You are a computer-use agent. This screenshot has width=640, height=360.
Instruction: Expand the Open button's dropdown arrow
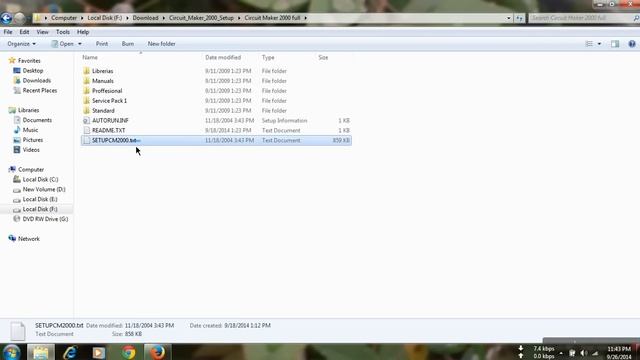point(80,44)
